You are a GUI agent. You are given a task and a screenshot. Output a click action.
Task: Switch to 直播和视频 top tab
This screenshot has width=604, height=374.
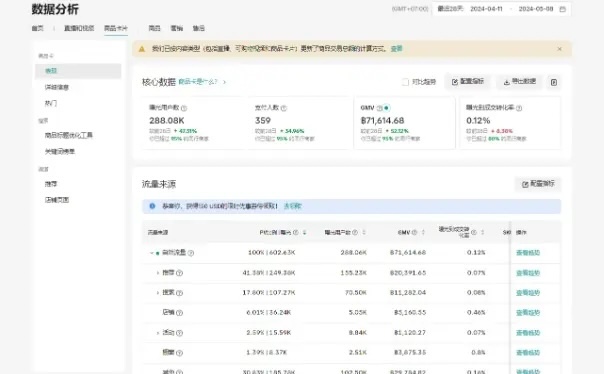point(79,28)
